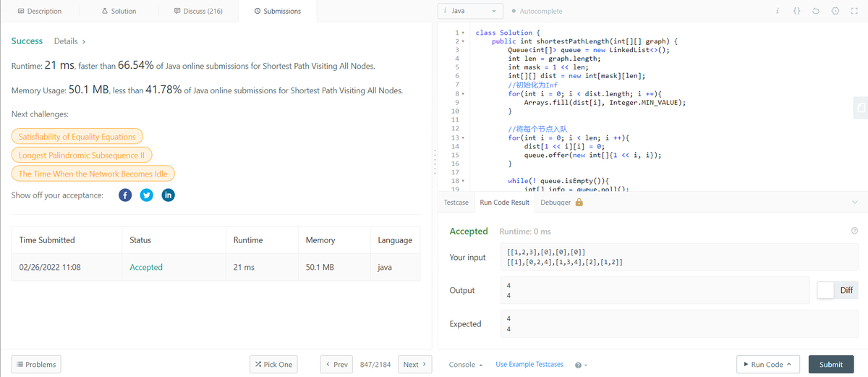The image size is (868, 377).
Task: Open Longest Palindromic Subsequence II challenge
Action: tap(82, 155)
